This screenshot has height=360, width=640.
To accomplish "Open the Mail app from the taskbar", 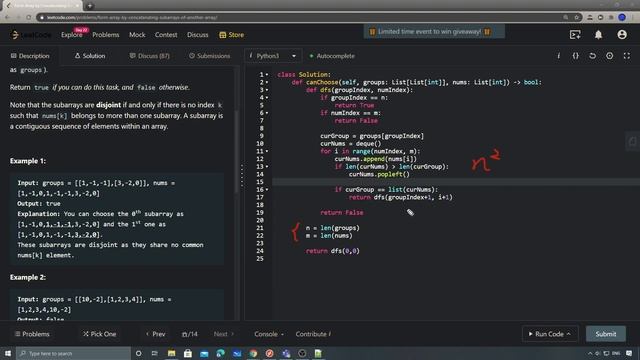I will [x=204, y=353].
